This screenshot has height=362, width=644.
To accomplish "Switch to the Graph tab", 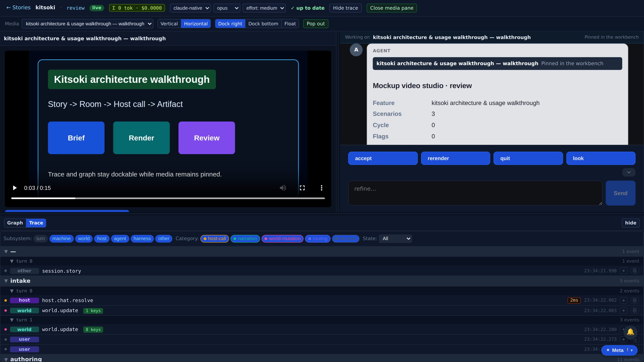I will point(15,223).
